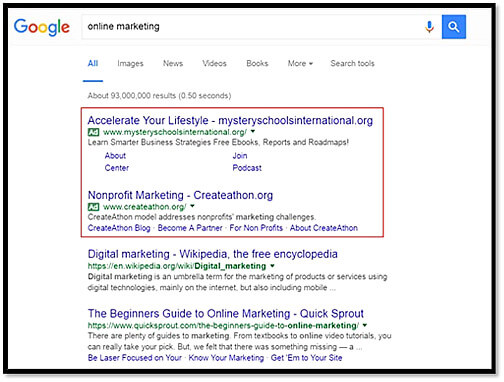Focus the online marketing search field
Image resolution: width=504 pixels, height=382 pixels.
tap(252, 27)
